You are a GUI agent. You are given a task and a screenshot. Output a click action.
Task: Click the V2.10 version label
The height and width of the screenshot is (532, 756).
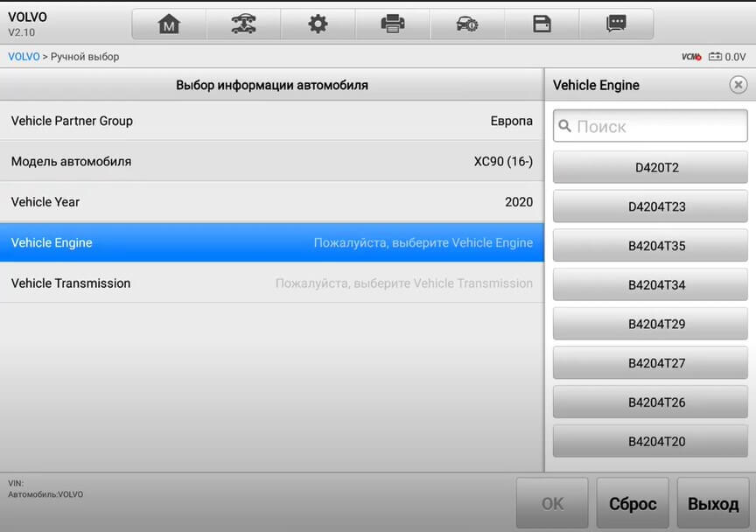coord(21,32)
